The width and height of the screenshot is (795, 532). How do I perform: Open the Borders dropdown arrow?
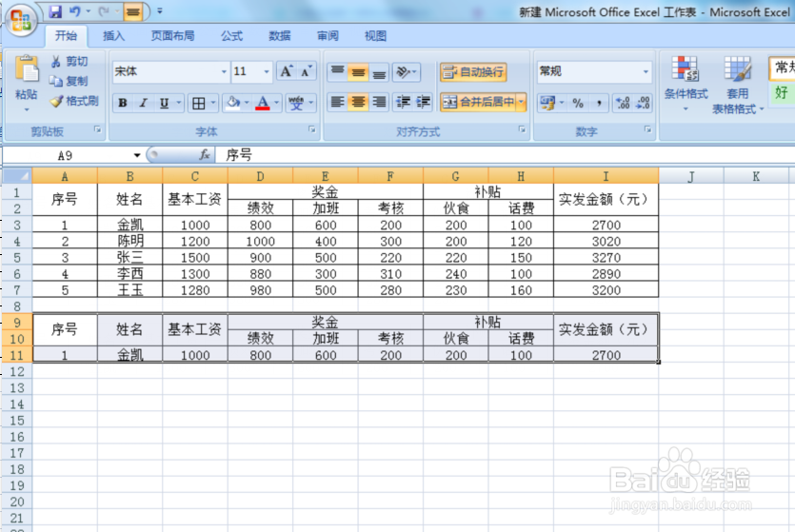pyautogui.click(x=213, y=104)
